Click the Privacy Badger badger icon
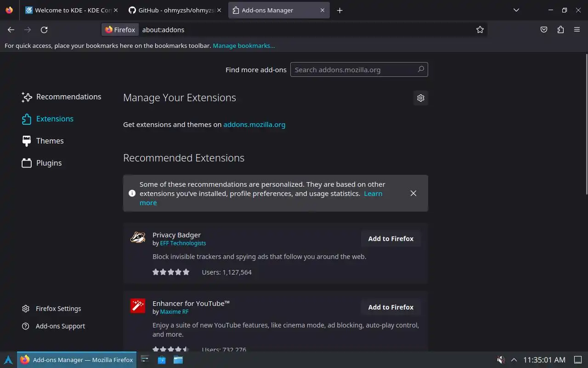 138,237
